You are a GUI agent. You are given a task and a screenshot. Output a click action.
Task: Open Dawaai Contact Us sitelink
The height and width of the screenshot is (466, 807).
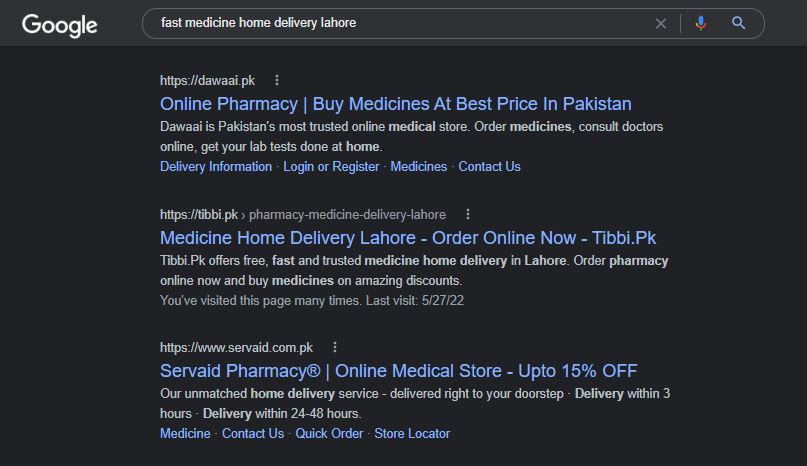pyautogui.click(x=489, y=167)
